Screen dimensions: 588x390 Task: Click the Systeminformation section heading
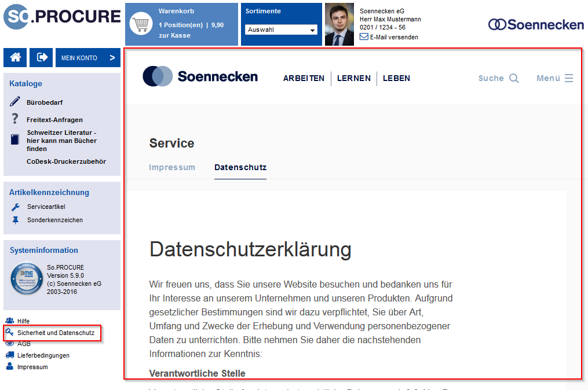pyautogui.click(x=44, y=250)
